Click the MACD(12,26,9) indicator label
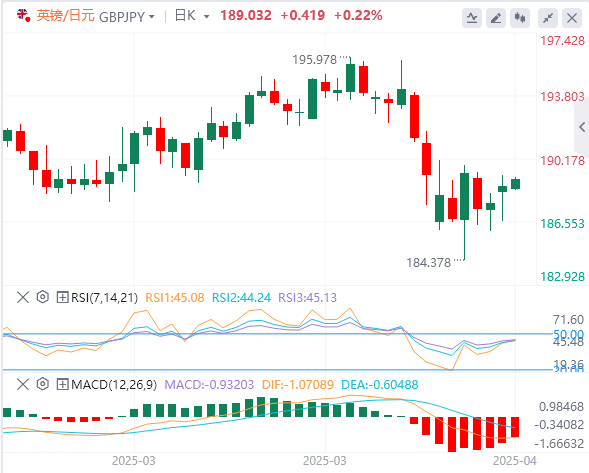The image size is (589, 473). click(114, 385)
